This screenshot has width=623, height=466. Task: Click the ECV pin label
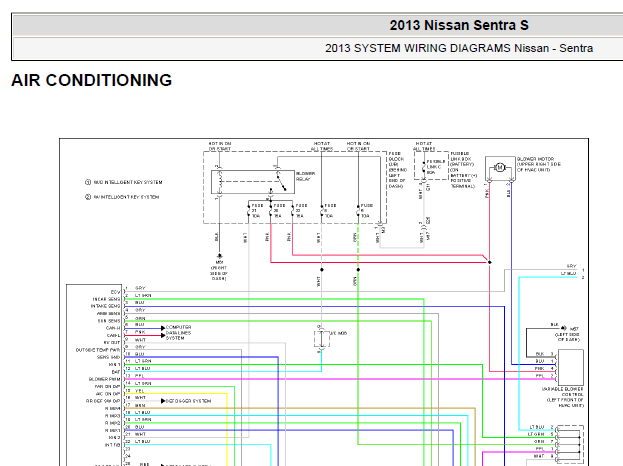[116, 292]
